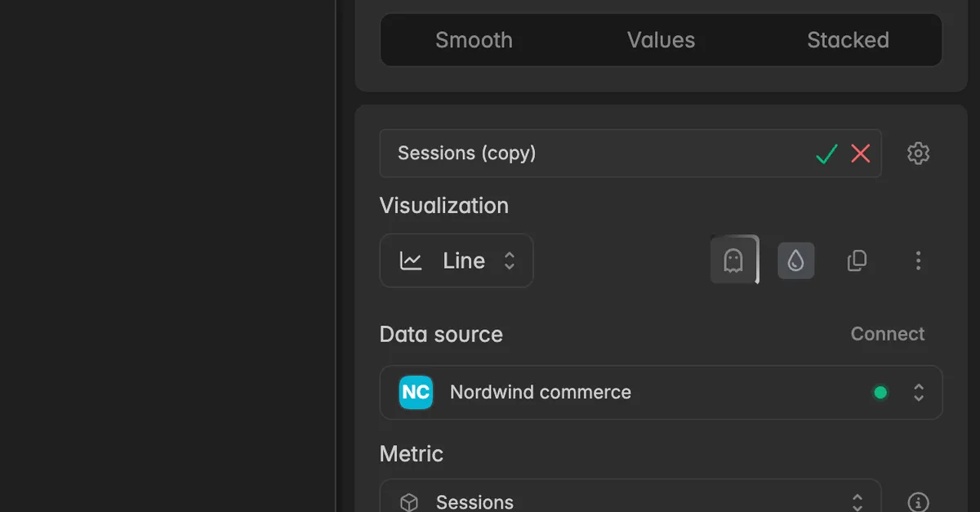
Task: Select the Stacked segment
Action: pyautogui.click(x=848, y=40)
